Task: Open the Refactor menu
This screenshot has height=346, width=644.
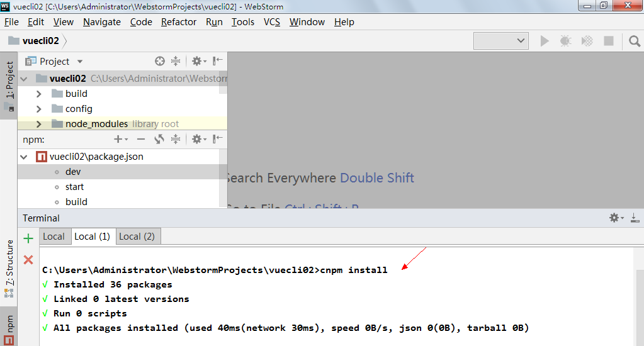Action: coord(179,22)
